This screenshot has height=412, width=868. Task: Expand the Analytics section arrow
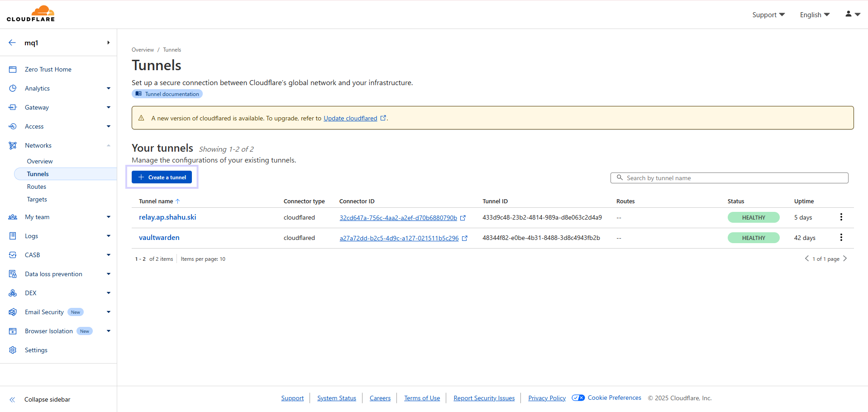pyautogui.click(x=109, y=88)
